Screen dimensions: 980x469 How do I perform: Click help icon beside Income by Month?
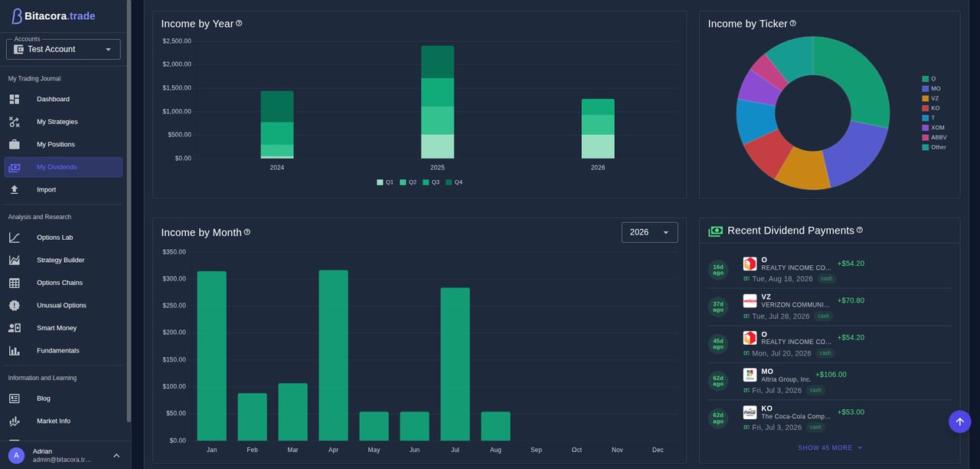247,231
